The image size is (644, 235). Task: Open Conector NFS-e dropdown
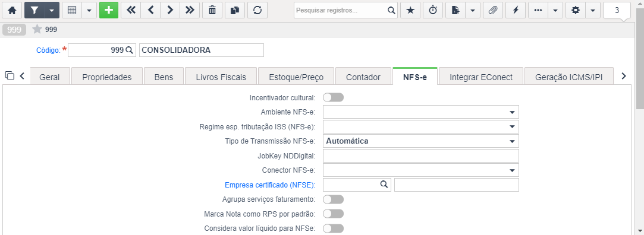click(x=421, y=170)
